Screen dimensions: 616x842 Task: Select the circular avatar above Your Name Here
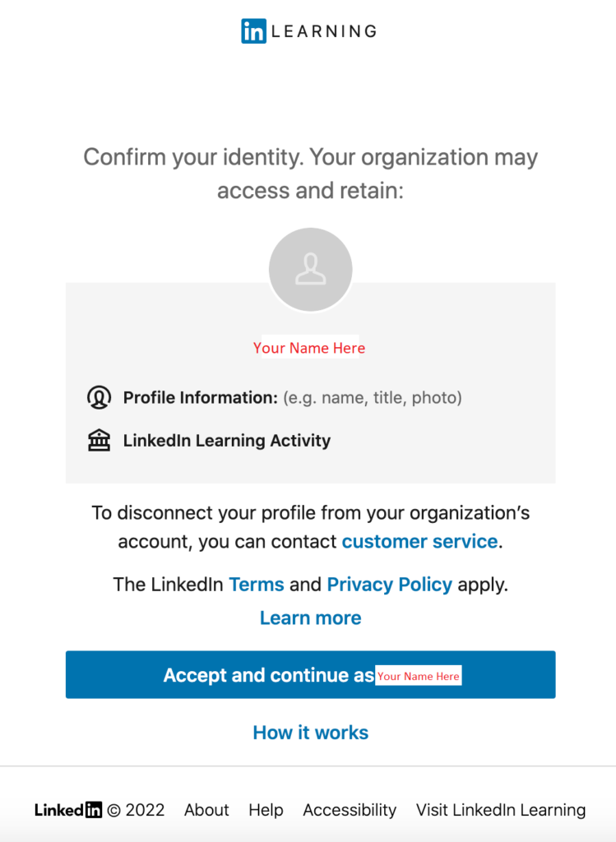(x=310, y=269)
